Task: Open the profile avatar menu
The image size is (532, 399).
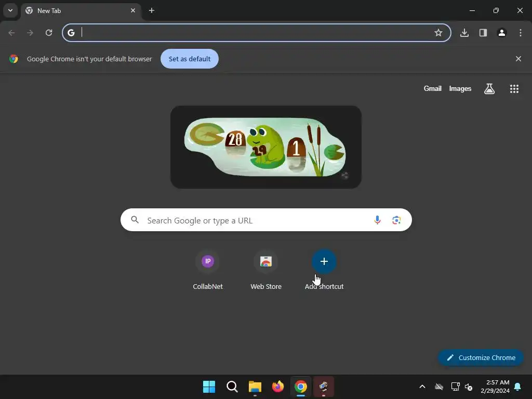Action: click(x=502, y=33)
